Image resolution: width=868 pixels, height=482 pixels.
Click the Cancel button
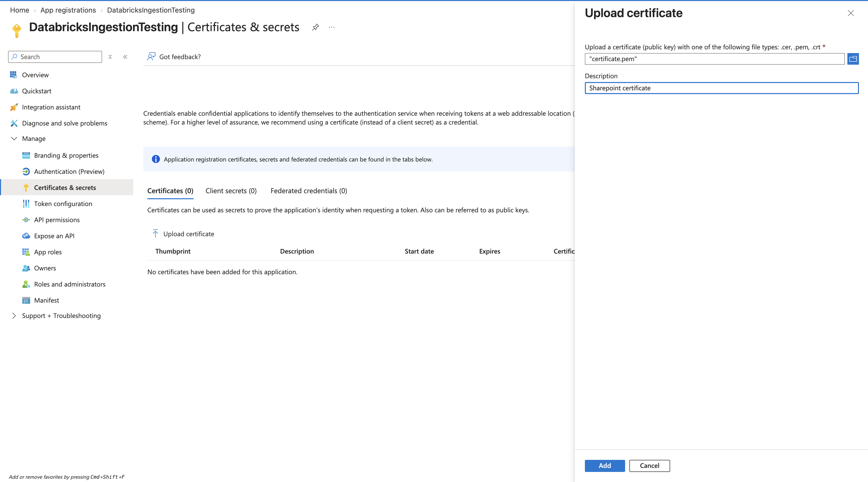pos(649,466)
